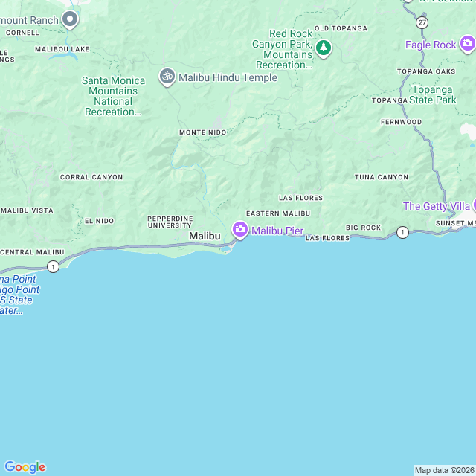Open Topanga State Park label

pyautogui.click(x=433, y=94)
